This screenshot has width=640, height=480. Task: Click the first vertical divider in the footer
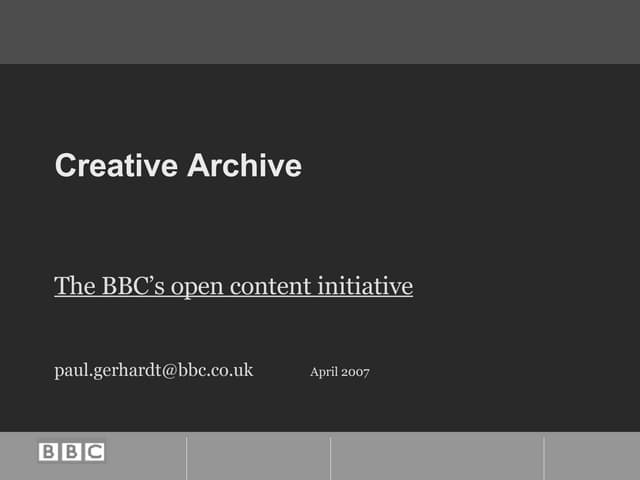click(x=187, y=457)
